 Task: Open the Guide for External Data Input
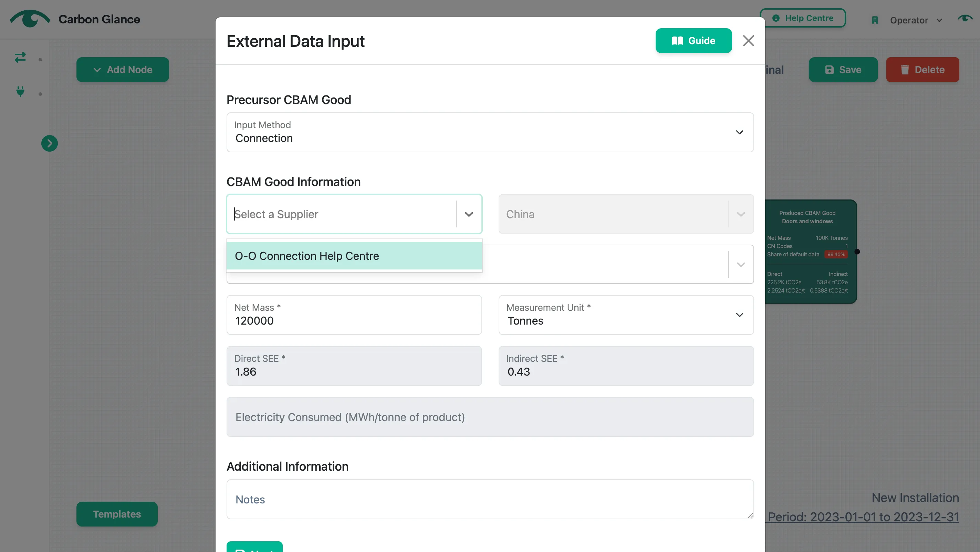click(x=693, y=41)
